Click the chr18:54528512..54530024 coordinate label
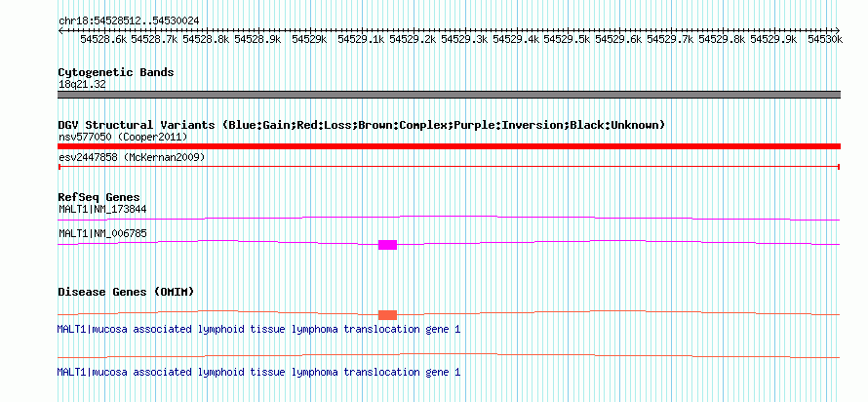 pos(129,21)
